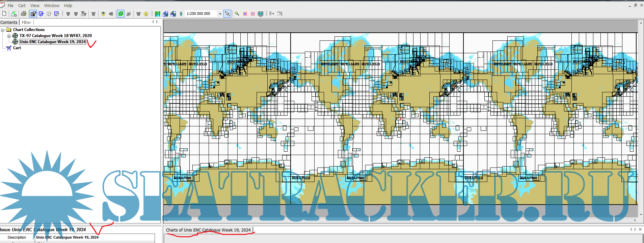This screenshot has width=644, height=243.
Task: Toggle the green overlapping-frames button
Action: tap(120, 14)
